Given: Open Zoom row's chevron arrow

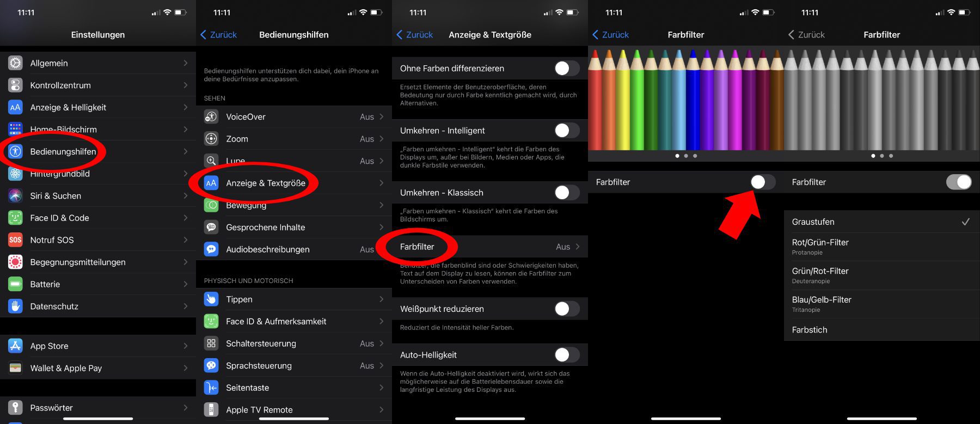Looking at the screenshot, I should (382, 139).
